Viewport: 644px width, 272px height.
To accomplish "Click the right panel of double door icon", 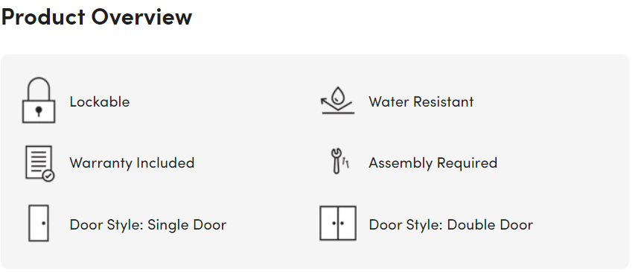I will click(x=347, y=223).
